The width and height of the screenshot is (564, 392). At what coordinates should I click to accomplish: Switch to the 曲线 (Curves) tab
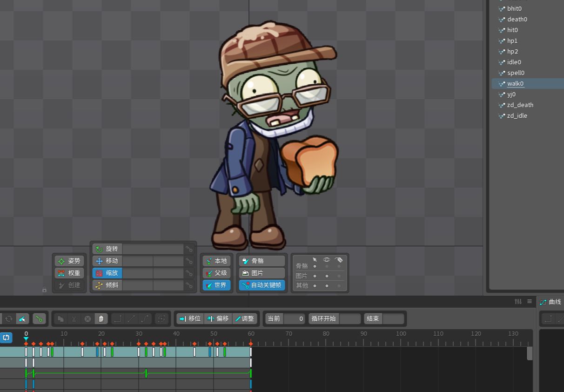point(551,302)
